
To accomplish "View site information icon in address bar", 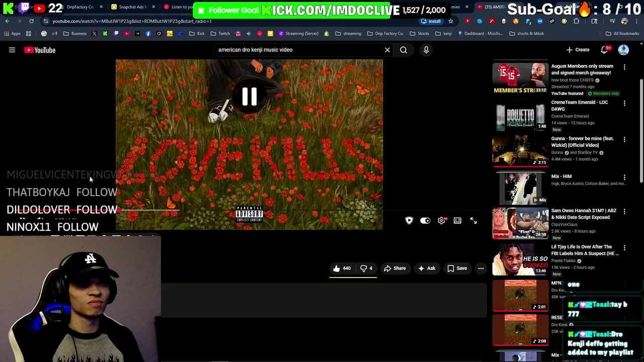I will pos(46,21).
